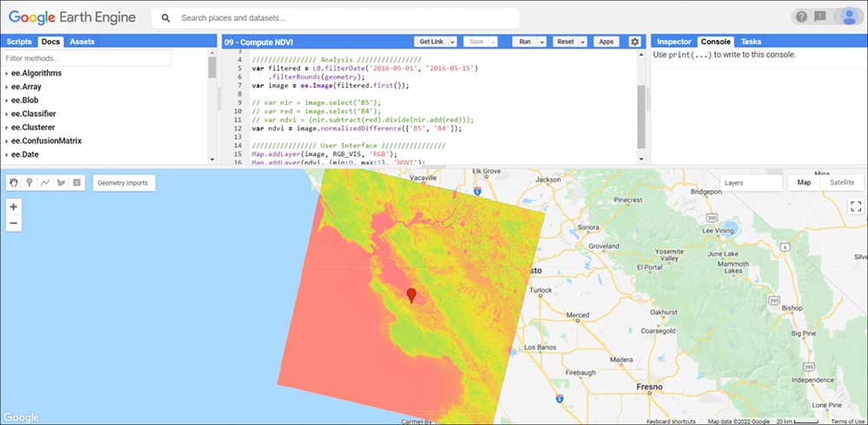Select the draw polygon shape tool
The width and height of the screenshot is (868, 425).
(x=61, y=183)
